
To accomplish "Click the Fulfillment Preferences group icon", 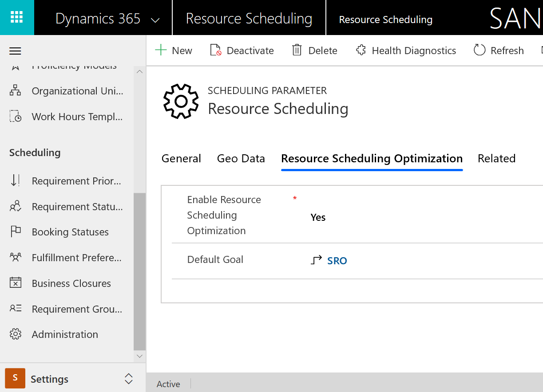I will click(x=16, y=257).
